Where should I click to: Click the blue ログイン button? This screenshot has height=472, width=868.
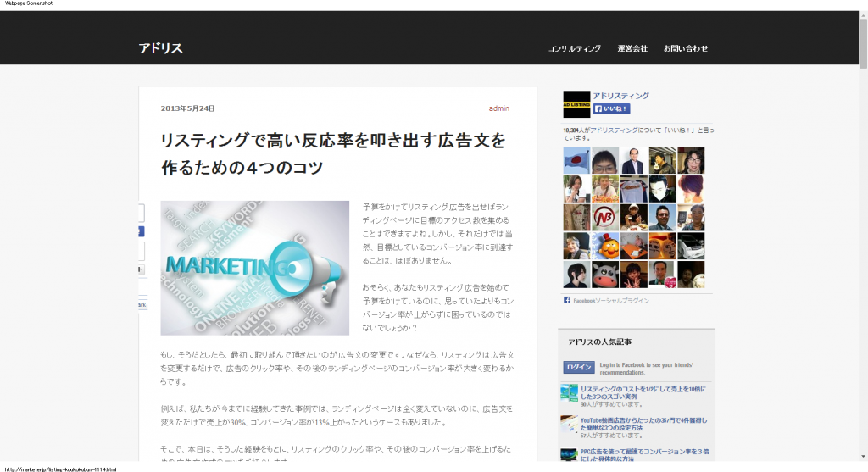point(579,368)
